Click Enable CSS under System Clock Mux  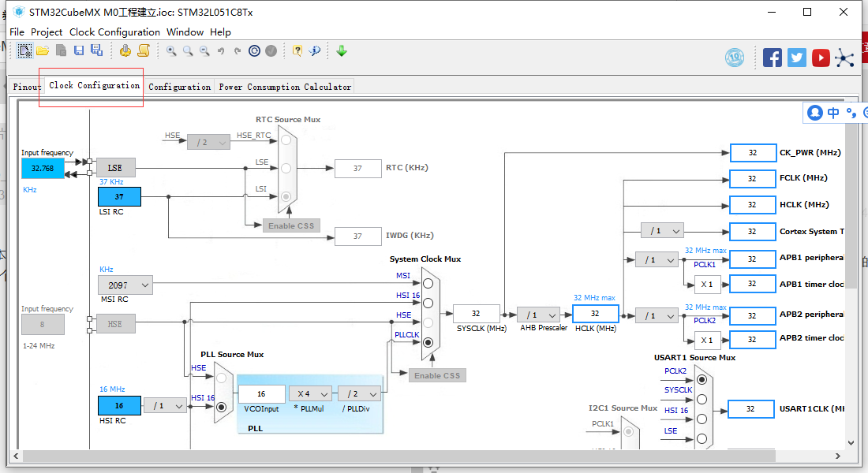tap(437, 375)
